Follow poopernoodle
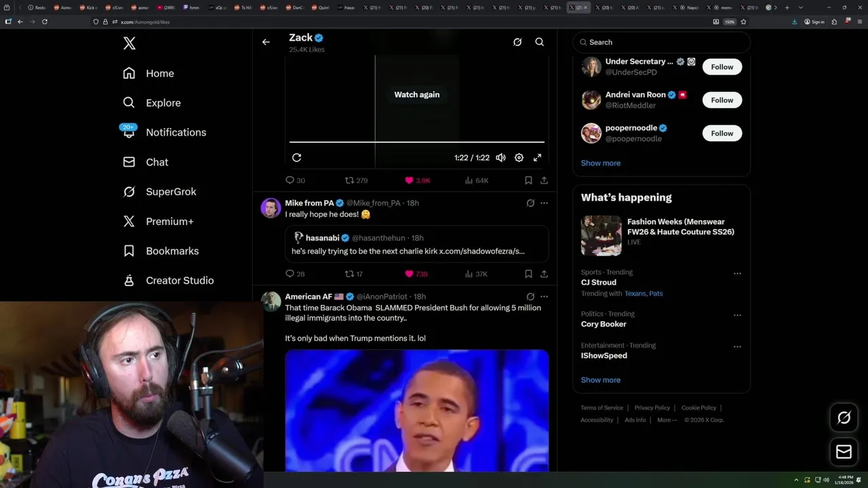Image resolution: width=868 pixels, height=488 pixels. (x=722, y=133)
